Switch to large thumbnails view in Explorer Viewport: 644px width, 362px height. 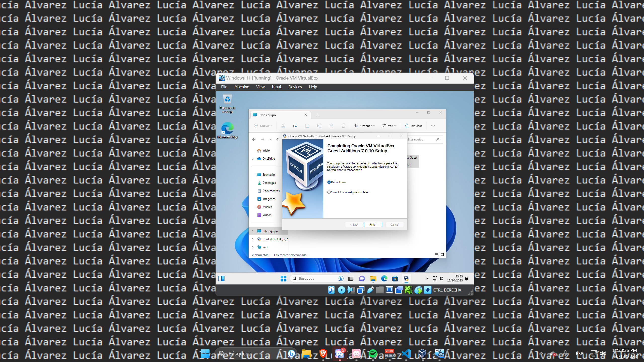pyautogui.click(x=442, y=255)
